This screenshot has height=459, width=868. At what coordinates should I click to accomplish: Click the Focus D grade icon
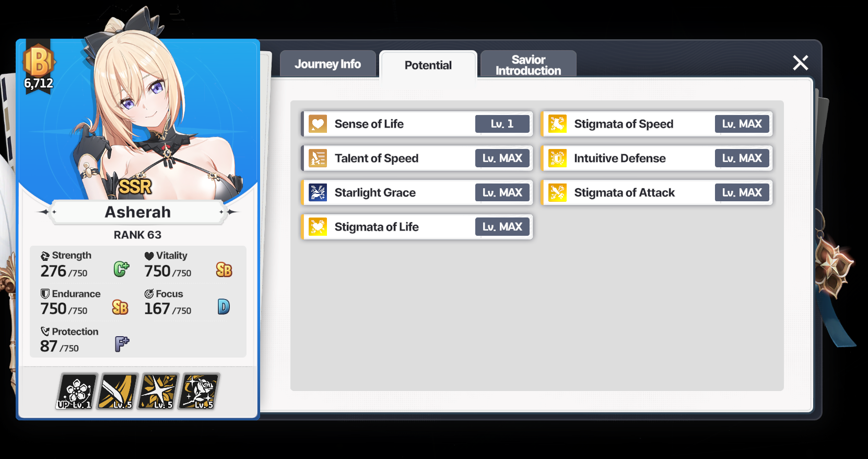click(224, 307)
